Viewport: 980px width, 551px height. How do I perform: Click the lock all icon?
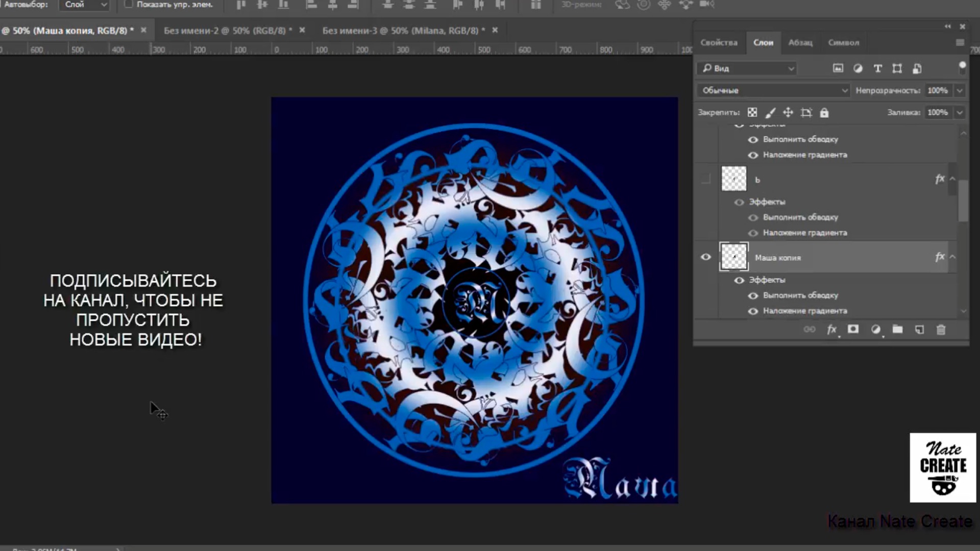click(824, 112)
